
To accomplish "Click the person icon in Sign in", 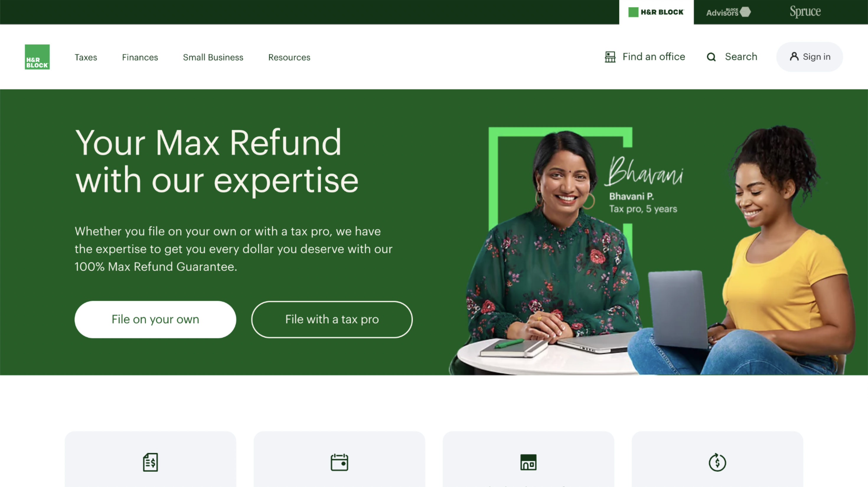I will [794, 57].
